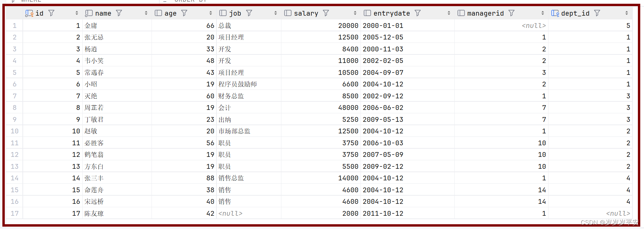
Task: Toggle sort arrows on age column
Action: coord(211,13)
